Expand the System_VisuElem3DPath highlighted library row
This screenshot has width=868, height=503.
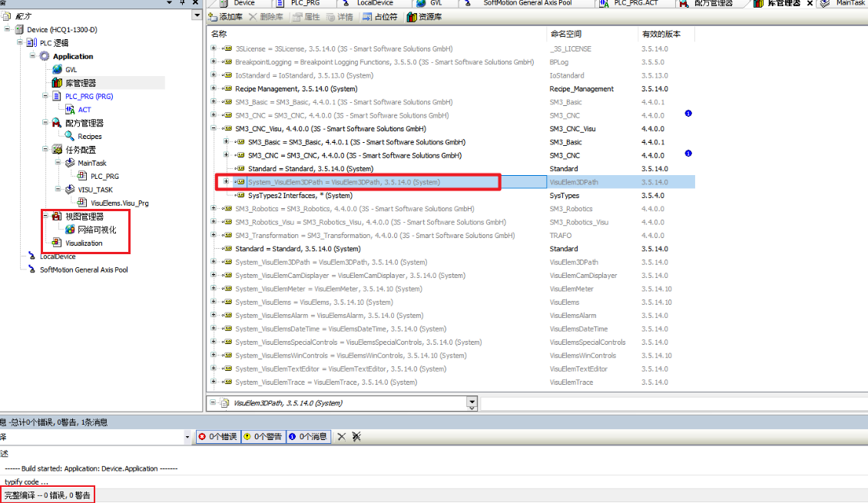226,182
